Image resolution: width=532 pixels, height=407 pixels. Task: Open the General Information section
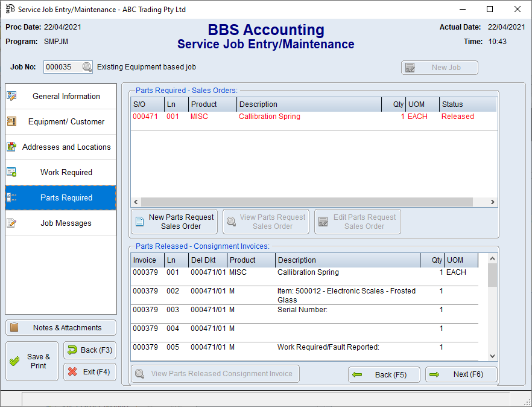[61, 97]
